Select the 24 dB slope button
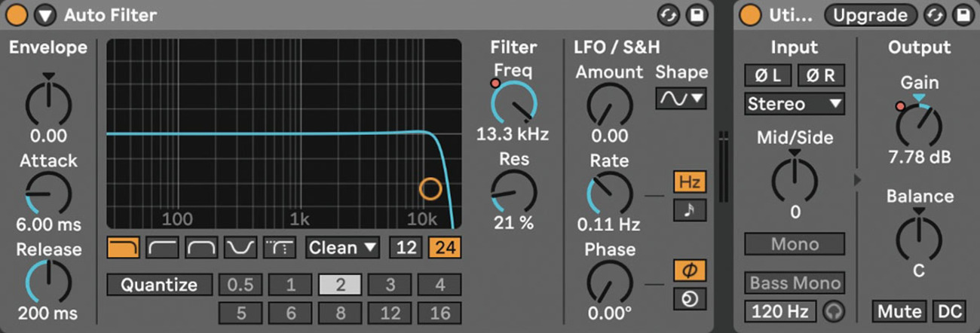Viewport: 980px width, 333px height. [446, 247]
